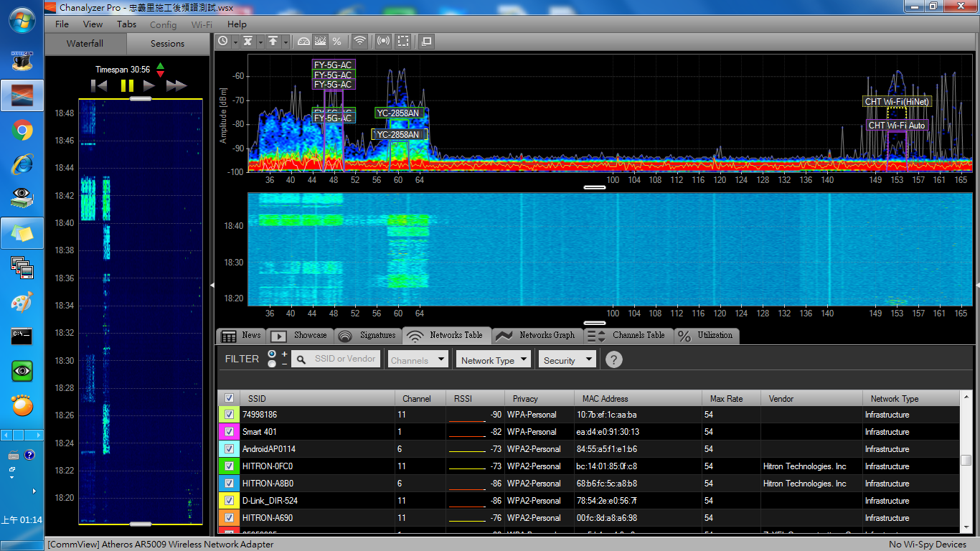980x551 pixels.
Task: Click the max trace toolbar icon
Action: point(273,42)
